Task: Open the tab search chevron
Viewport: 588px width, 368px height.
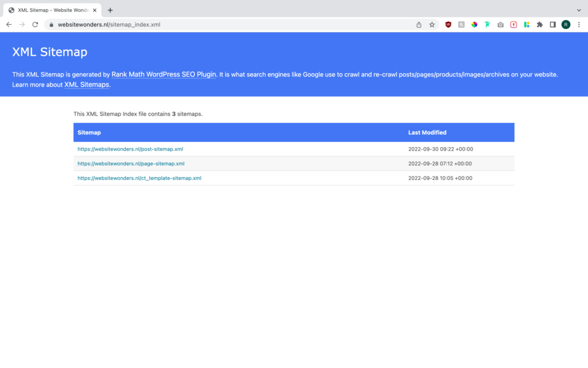Action: [x=579, y=10]
